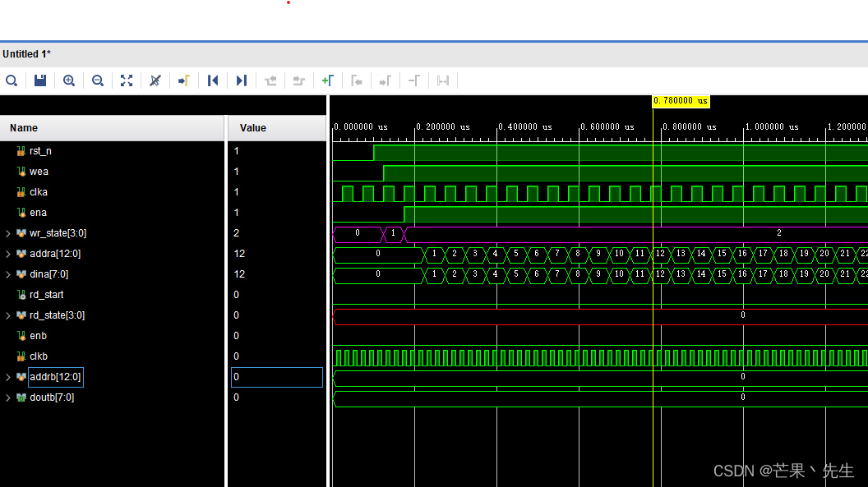Viewport: 868px width, 487px height.
Task: Go to time cursor icon
Action: click(184, 80)
